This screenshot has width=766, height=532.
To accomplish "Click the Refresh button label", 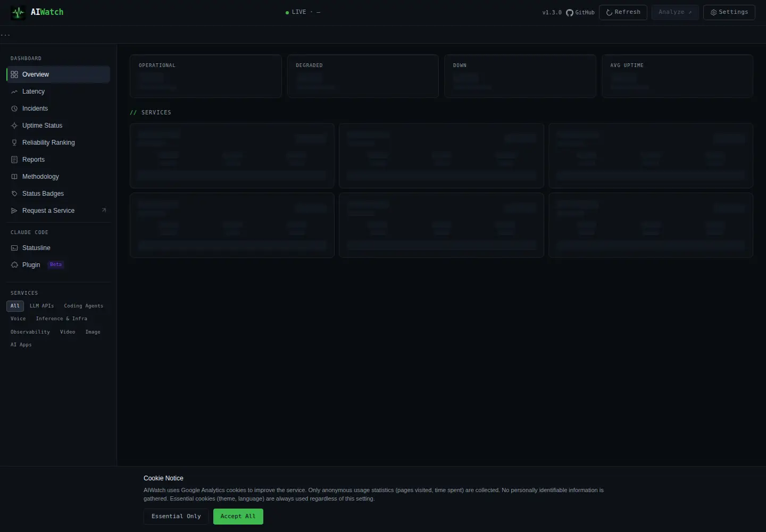I will coord(628,12).
